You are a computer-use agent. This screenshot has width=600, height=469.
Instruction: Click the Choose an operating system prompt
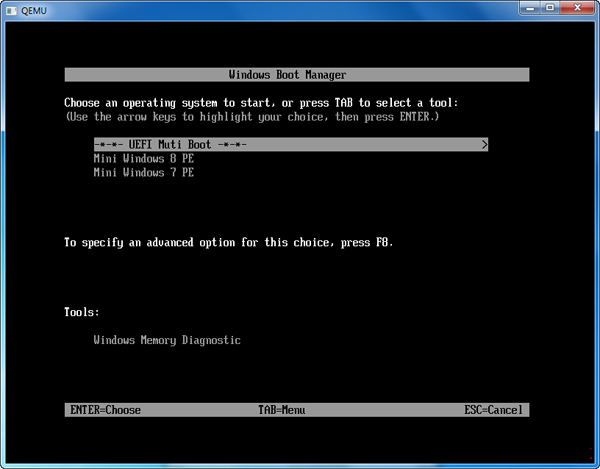261,103
